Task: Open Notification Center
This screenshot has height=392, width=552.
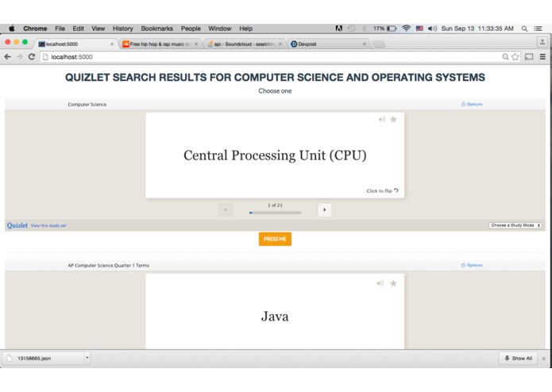Action: (538, 29)
